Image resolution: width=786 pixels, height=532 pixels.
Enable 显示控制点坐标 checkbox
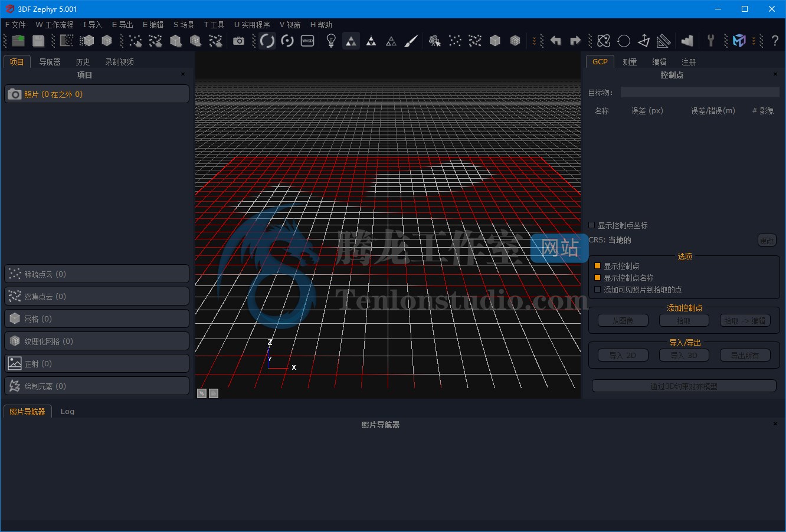click(592, 225)
